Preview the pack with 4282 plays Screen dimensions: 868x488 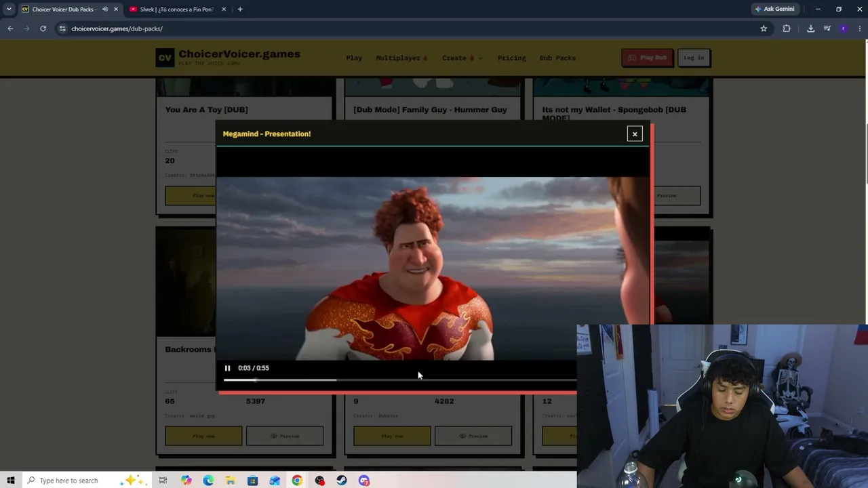pos(473,436)
